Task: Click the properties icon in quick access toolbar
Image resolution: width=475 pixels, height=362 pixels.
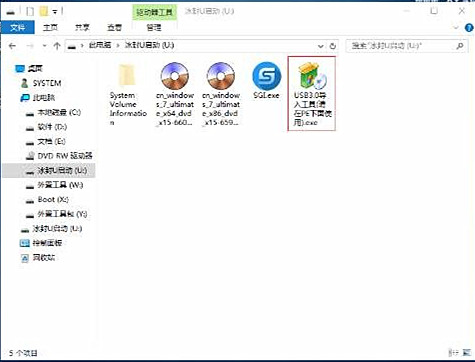Action: coord(30,12)
